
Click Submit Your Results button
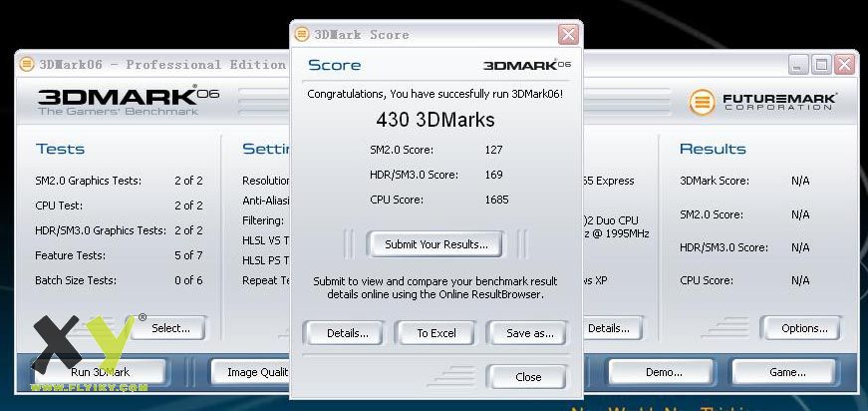(x=435, y=244)
